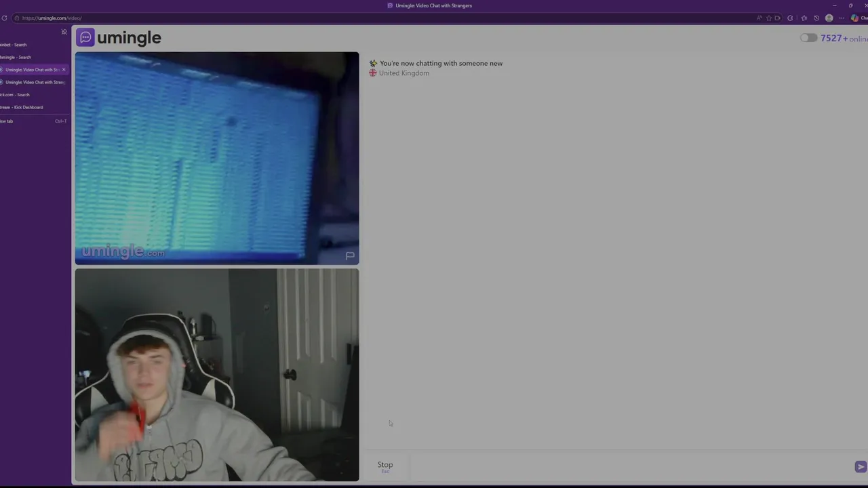Click the United Kingdom flag icon
Screen dimensions: 868x488
click(373, 73)
